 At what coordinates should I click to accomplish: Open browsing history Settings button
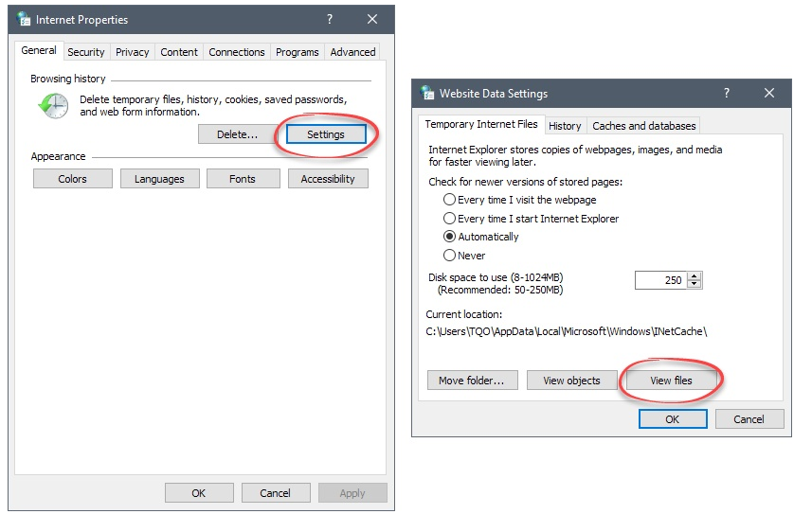coord(326,134)
